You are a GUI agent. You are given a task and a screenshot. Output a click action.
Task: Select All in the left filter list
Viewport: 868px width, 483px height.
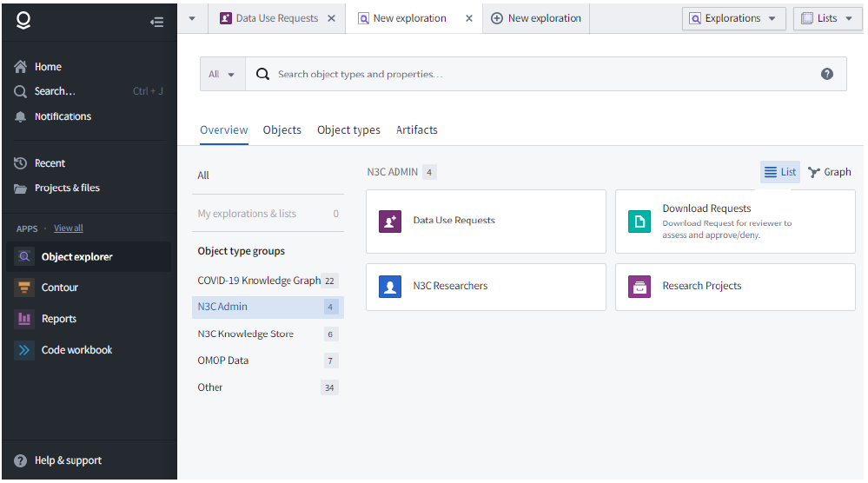tap(203, 175)
